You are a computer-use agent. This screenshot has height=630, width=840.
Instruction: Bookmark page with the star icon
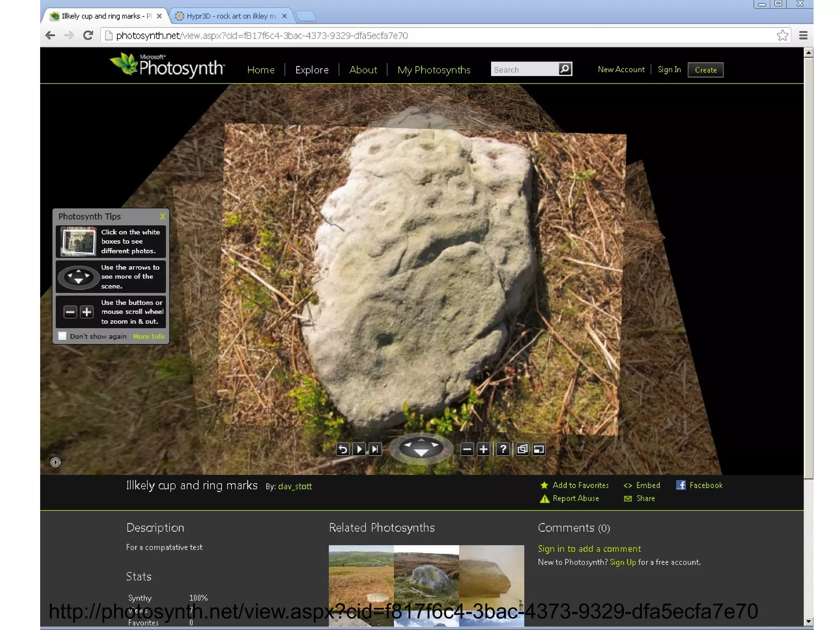[782, 35]
